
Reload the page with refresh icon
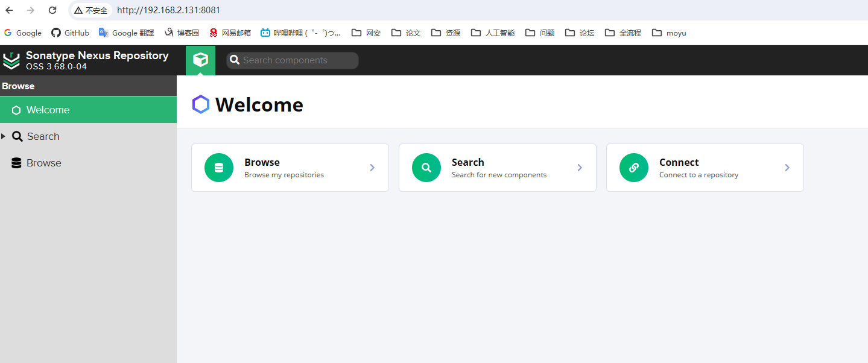tap(52, 10)
